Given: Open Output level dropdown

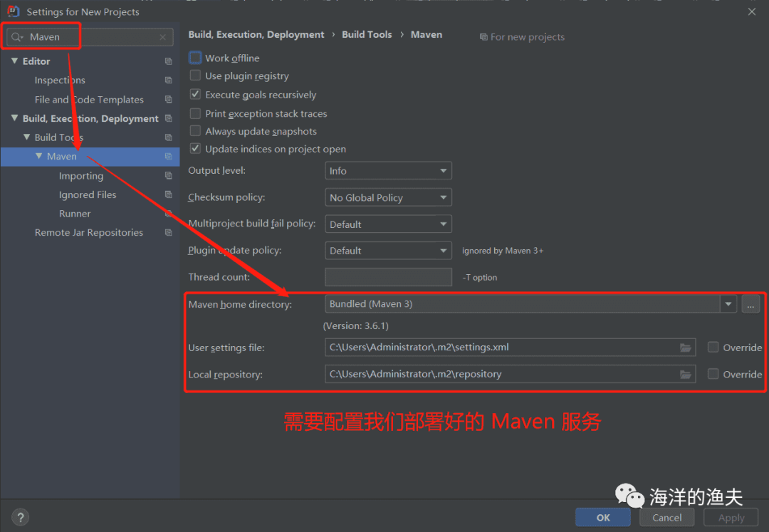Looking at the screenshot, I should [388, 171].
